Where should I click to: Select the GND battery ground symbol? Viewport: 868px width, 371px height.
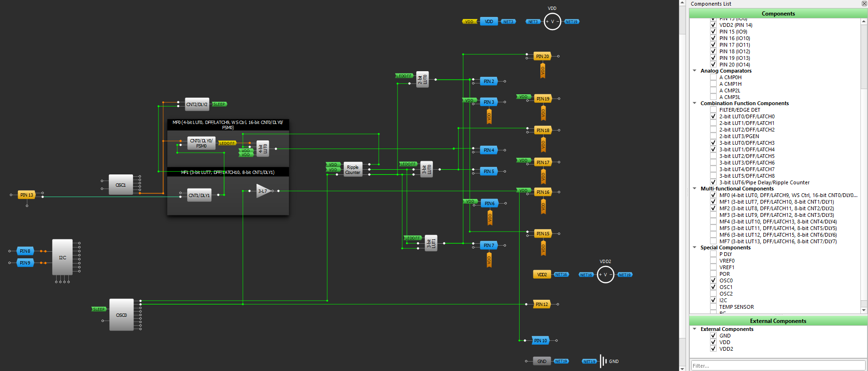(603, 361)
